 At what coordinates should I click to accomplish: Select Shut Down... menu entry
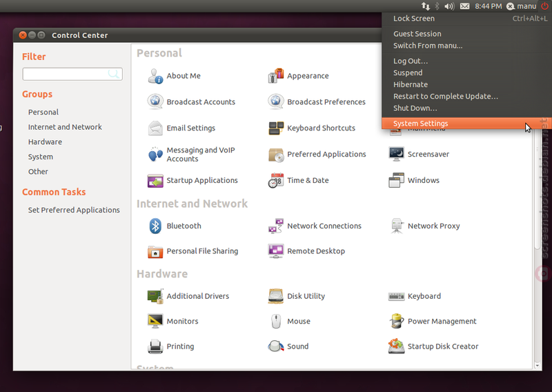(466, 108)
